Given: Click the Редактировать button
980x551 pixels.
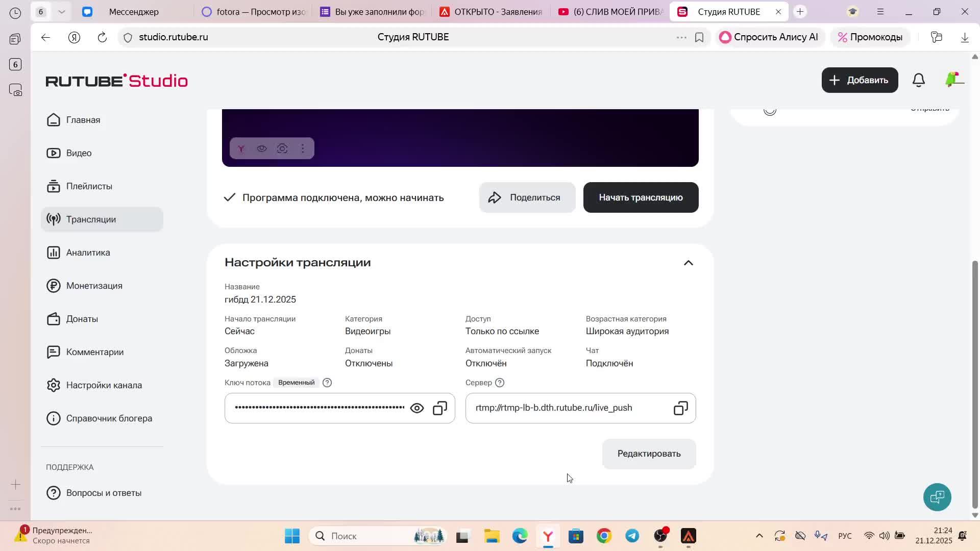Looking at the screenshot, I should pyautogui.click(x=649, y=454).
